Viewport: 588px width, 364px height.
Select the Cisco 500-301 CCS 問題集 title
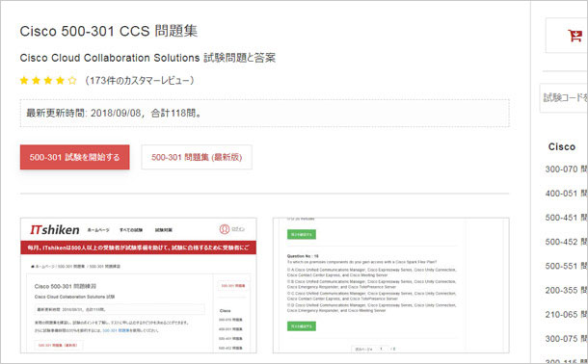point(109,31)
